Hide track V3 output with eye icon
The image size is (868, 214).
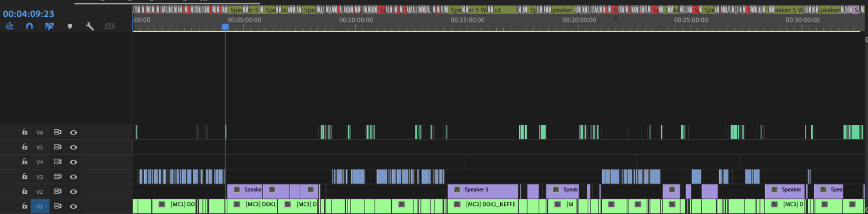(x=74, y=177)
